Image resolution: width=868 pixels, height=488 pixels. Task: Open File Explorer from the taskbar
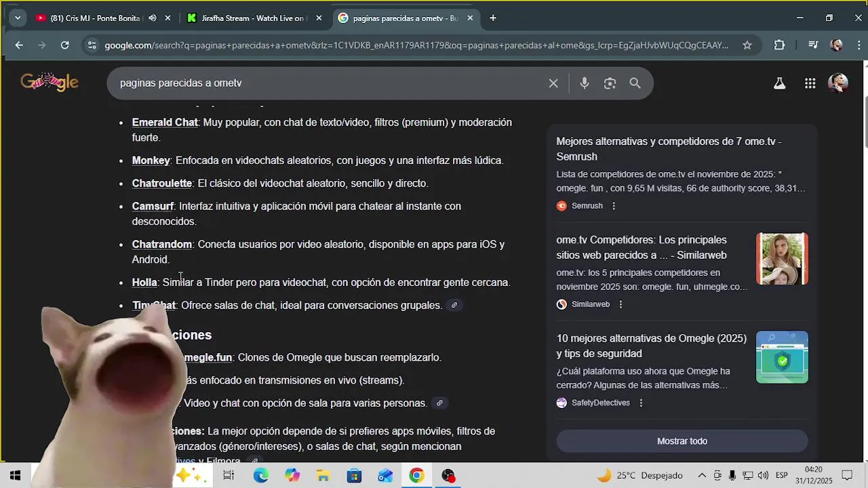[323, 476]
